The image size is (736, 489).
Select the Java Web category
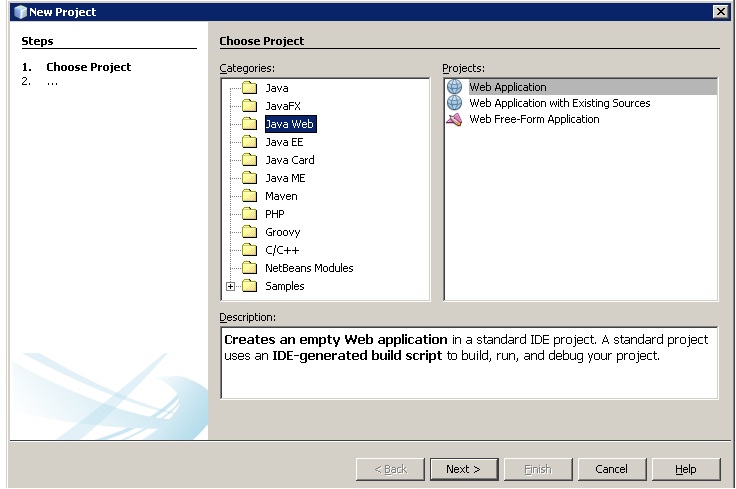[291, 124]
